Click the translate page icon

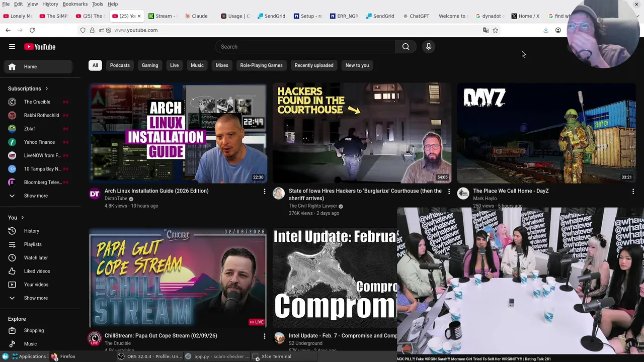click(x=486, y=30)
